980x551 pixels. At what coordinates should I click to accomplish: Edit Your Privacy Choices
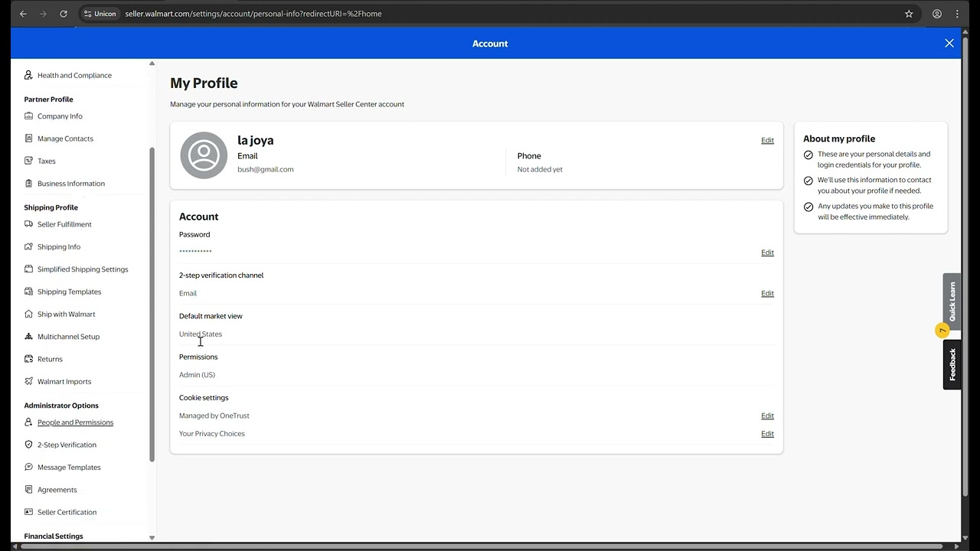pos(767,434)
